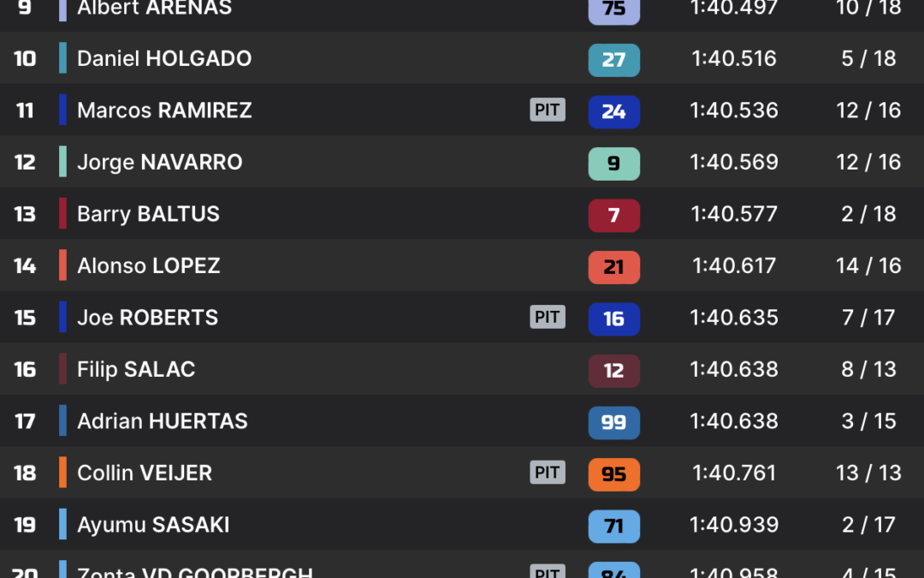924x578 pixels.
Task: Open Jorge NAVARRO rider entry
Action: [462, 162]
